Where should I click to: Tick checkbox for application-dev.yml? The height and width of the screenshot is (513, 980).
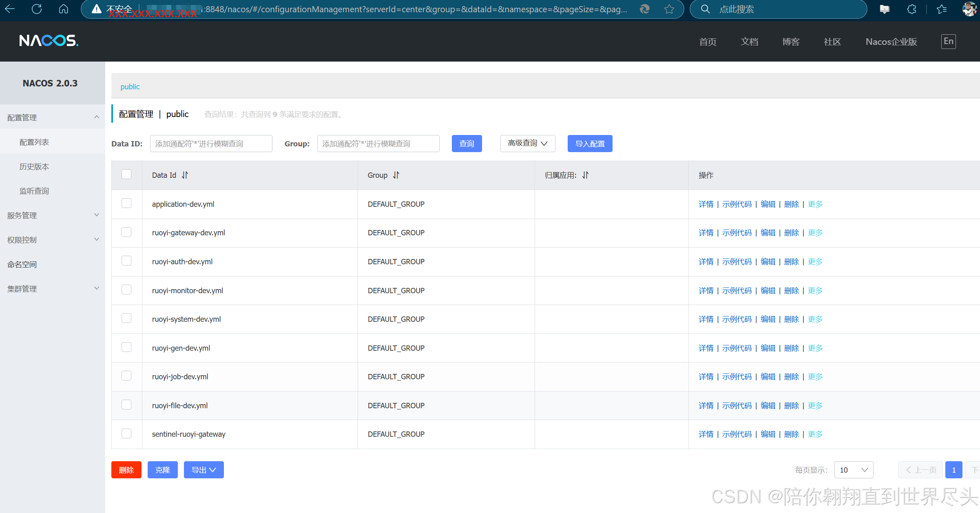coord(126,203)
